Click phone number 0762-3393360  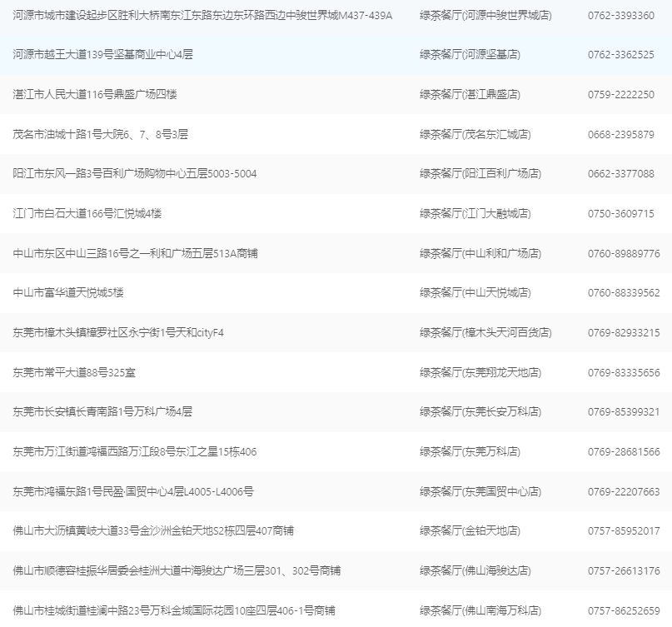click(x=621, y=16)
